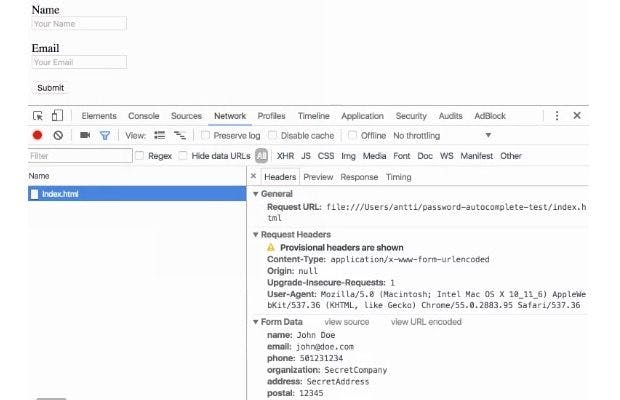This screenshot has height=400, width=620.
Task: Enable the Disable cache checkbox
Action: 272,136
